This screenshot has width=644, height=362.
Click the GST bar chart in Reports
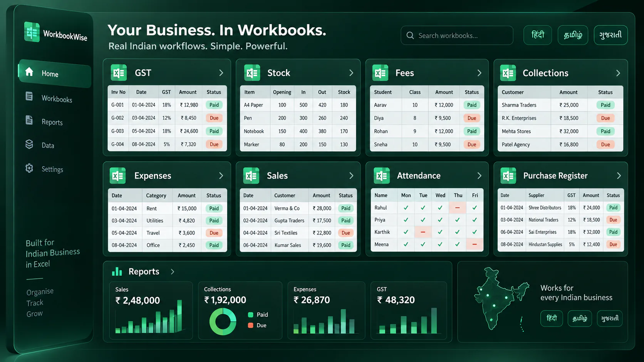pos(408,320)
